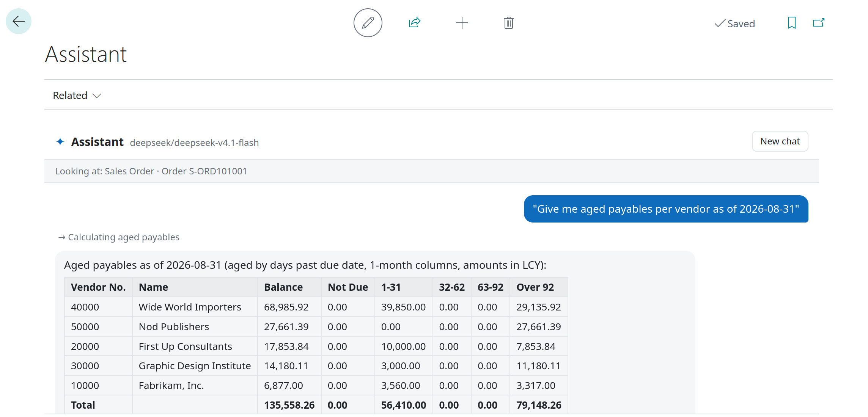868x417 pixels.
Task: Click the blue Assistant sparkle icon
Action: coord(60,141)
